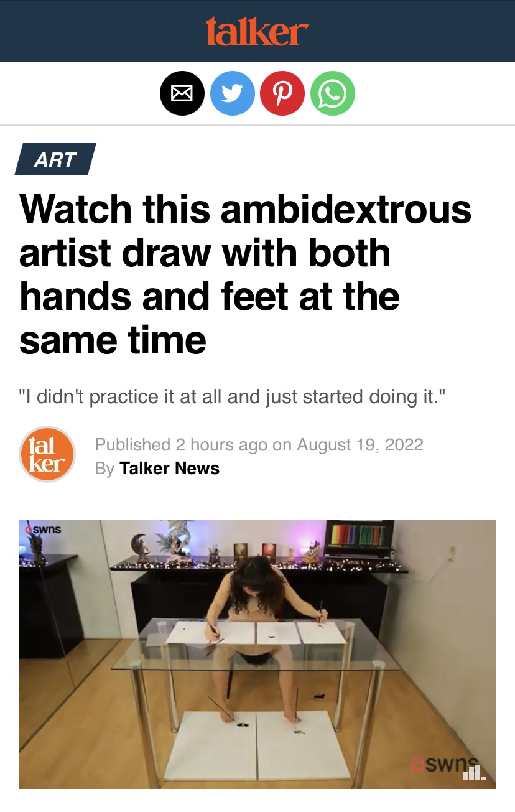Open the ART category tag
The width and height of the screenshot is (515, 812).
pyautogui.click(x=55, y=159)
